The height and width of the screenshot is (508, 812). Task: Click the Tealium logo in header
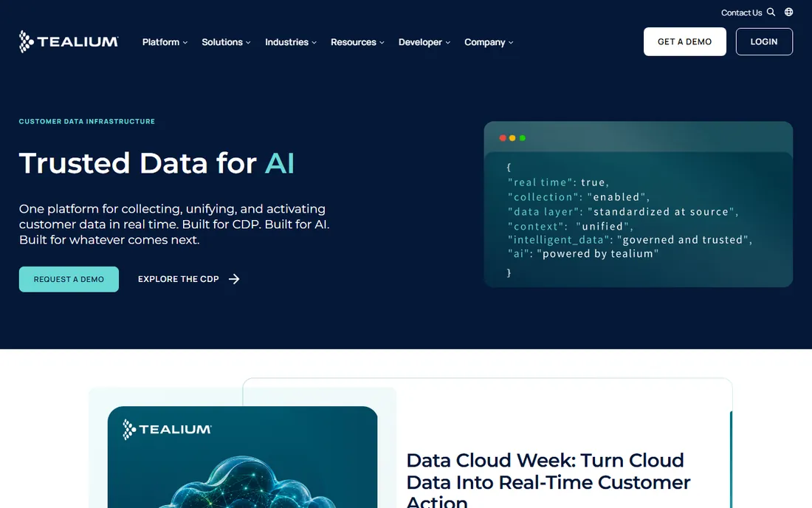[x=69, y=41]
